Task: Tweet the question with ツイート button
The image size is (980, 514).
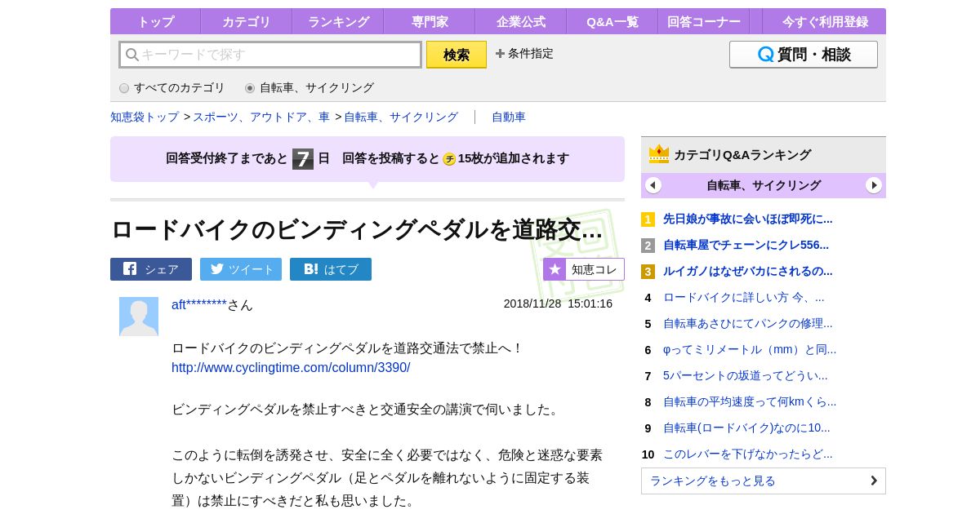Action: pos(241,269)
